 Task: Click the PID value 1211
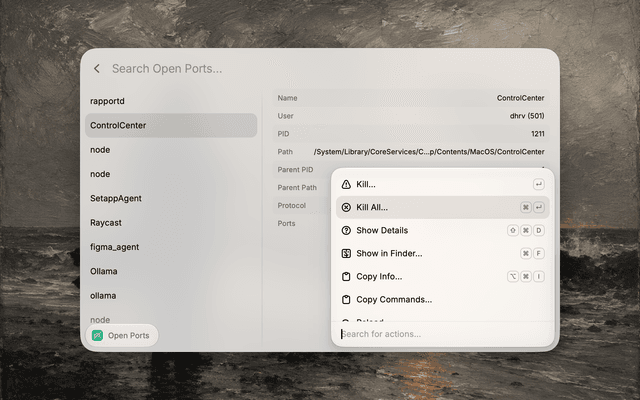[538, 134]
